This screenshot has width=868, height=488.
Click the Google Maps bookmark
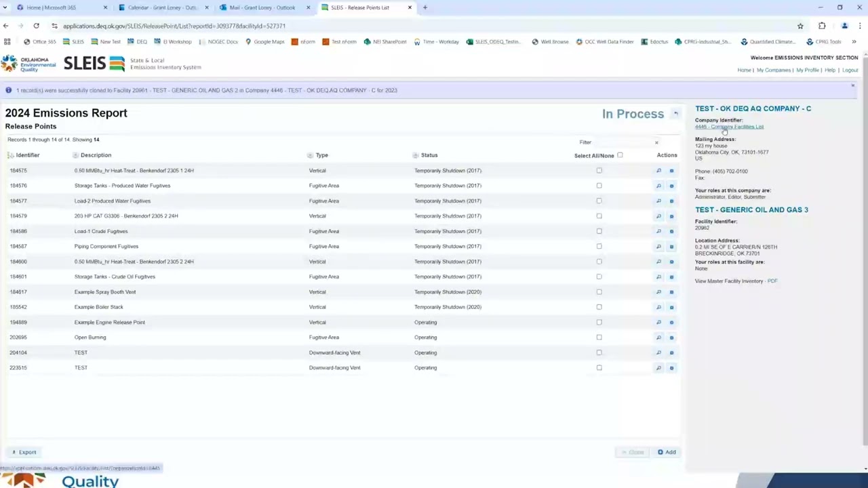(x=265, y=41)
